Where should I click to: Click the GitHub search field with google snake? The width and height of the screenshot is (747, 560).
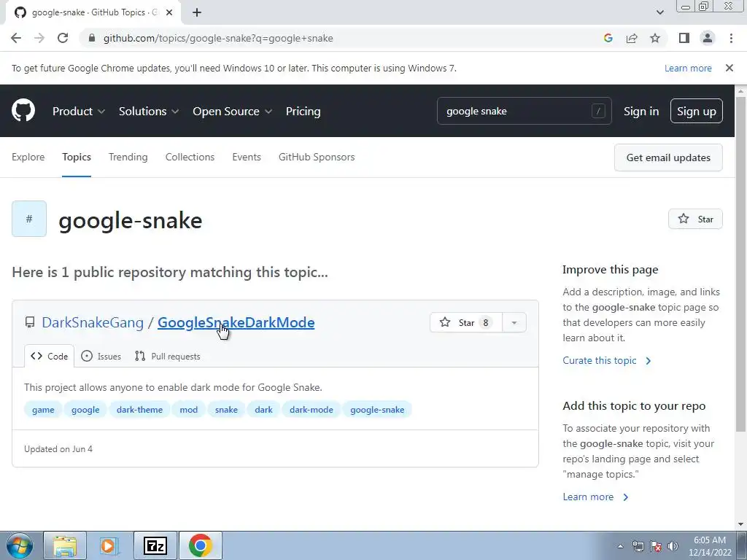(524, 111)
